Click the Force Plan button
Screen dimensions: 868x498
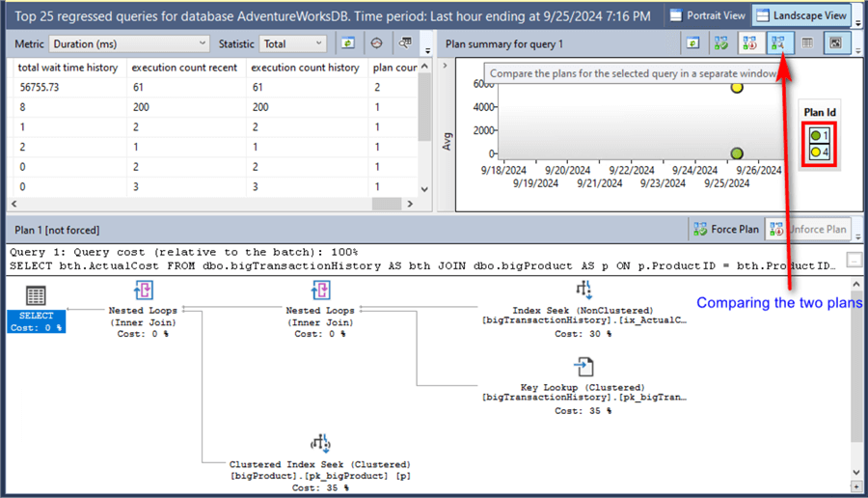(x=725, y=229)
